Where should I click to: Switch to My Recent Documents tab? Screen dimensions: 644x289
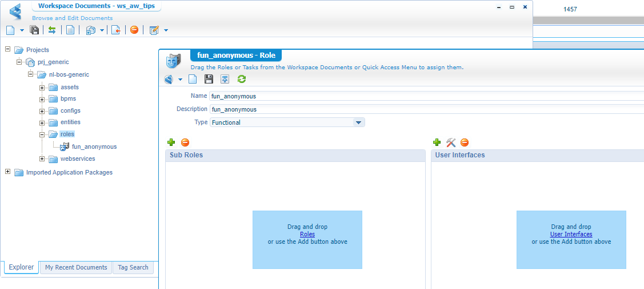tap(76, 267)
